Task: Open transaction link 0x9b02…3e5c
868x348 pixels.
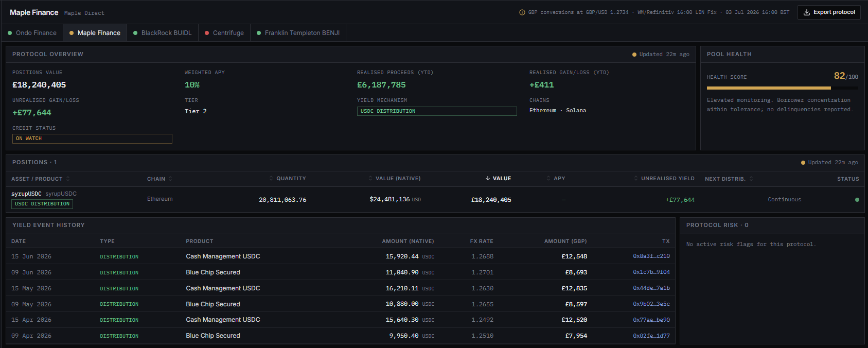Action: pyautogui.click(x=651, y=304)
